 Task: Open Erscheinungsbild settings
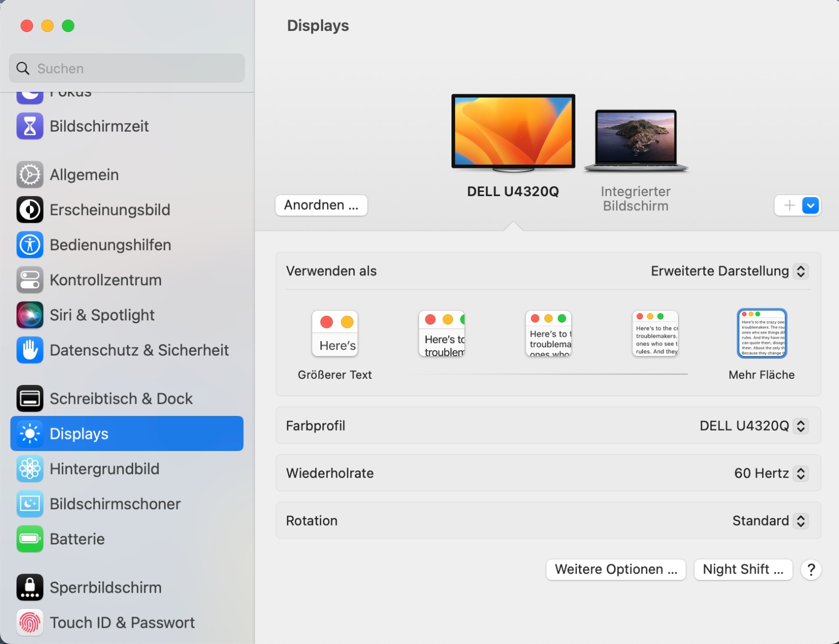coord(110,210)
